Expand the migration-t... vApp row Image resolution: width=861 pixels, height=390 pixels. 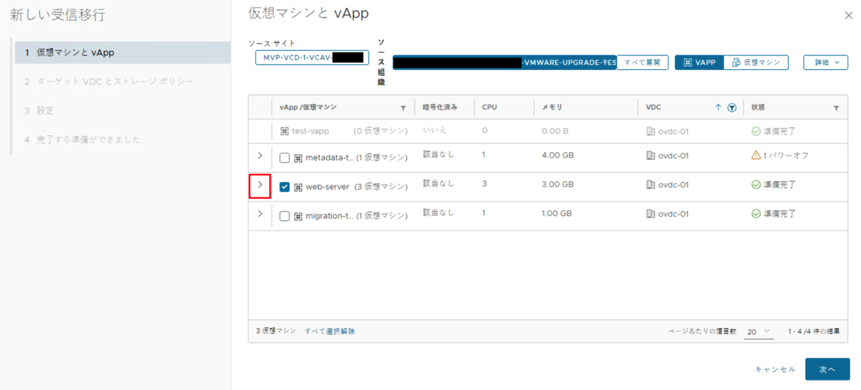pos(260,213)
